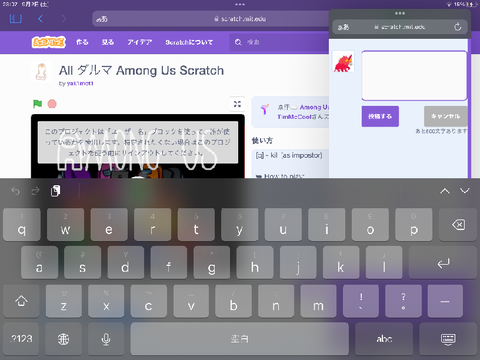Go back with the browser back arrow

tap(40, 19)
